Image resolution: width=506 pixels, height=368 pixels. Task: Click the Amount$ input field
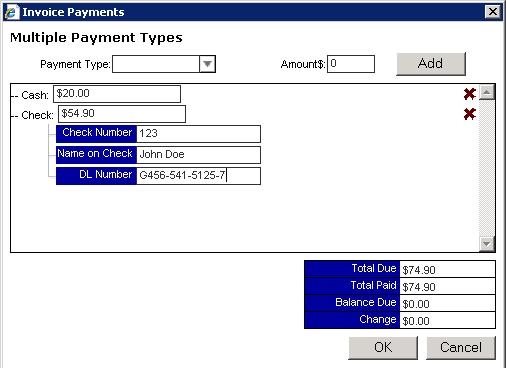tap(351, 64)
